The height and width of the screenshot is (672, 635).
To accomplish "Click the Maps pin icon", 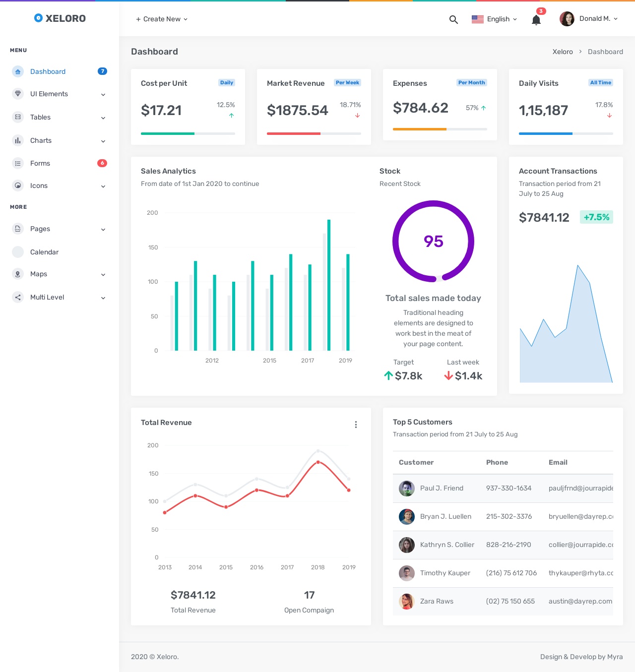I will point(18,274).
